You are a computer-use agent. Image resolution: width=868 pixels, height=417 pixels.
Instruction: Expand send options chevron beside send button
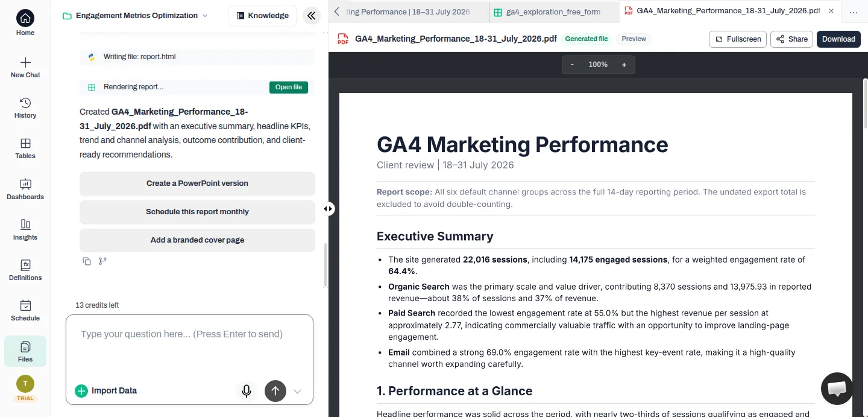(x=297, y=392)
